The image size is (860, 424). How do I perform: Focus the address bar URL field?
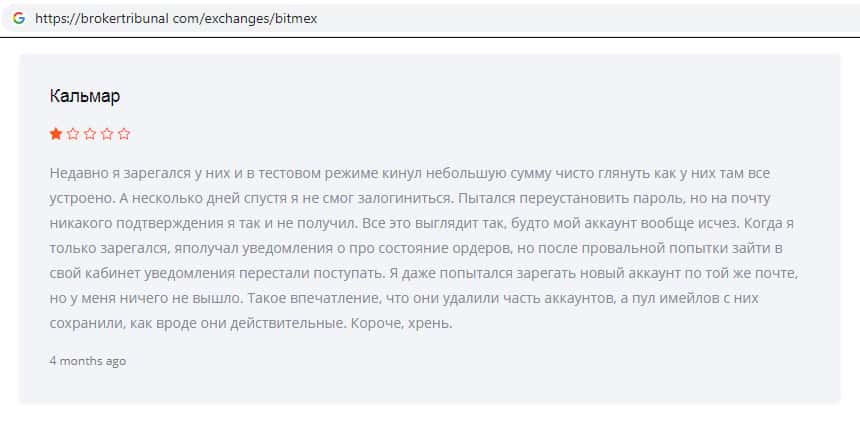[x=400, y=18]
